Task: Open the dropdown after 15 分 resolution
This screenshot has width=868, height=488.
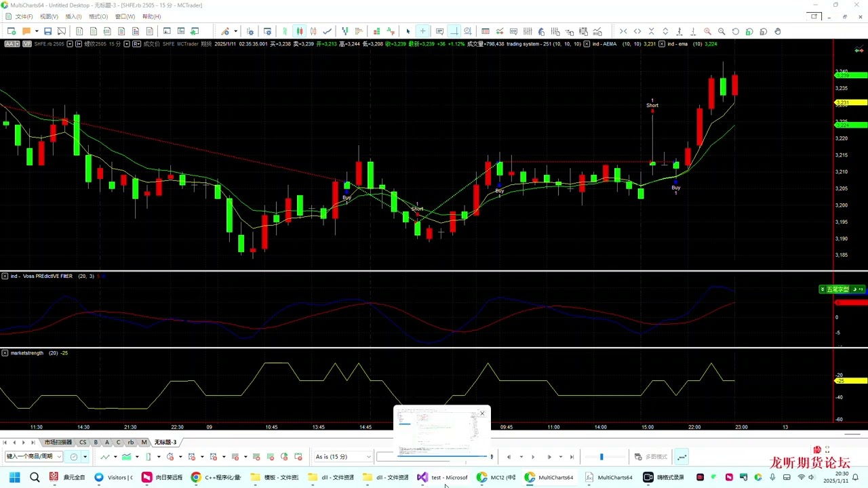Action: 127,44
